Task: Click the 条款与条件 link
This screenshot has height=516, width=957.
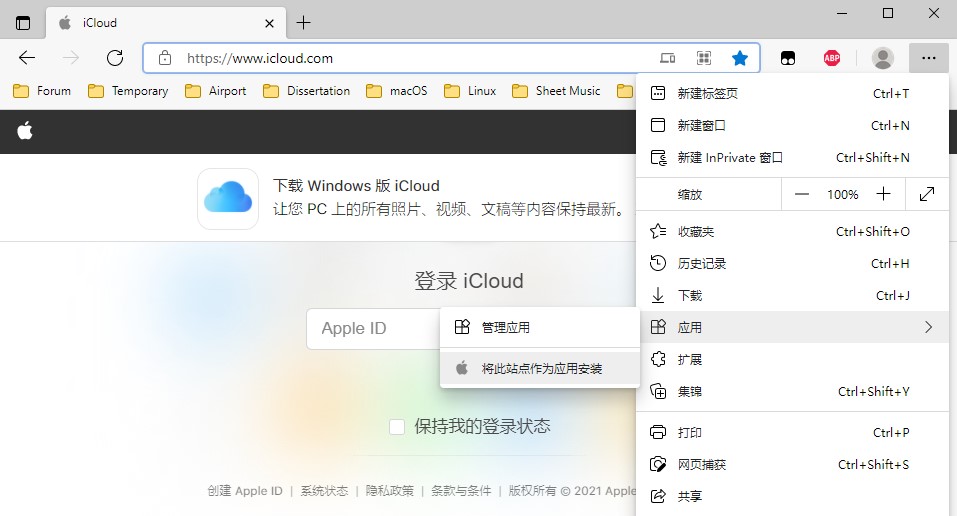Action: pyautogui.click(x=461, y=491)
